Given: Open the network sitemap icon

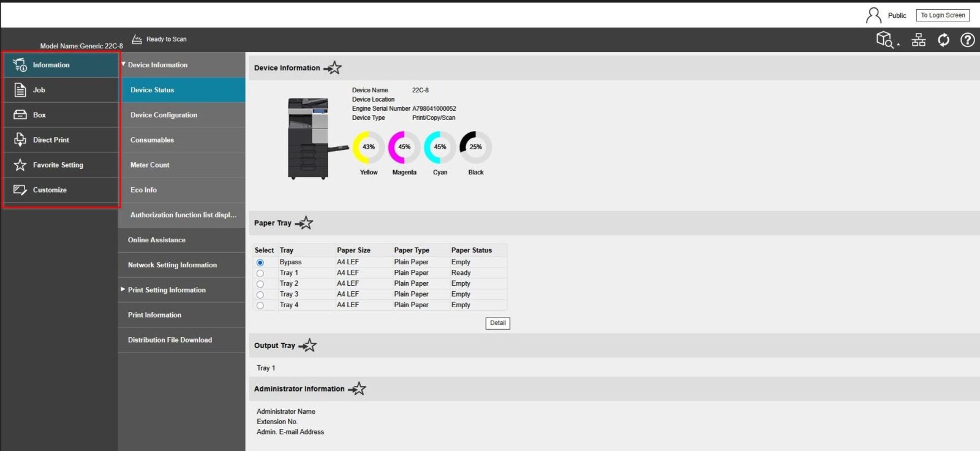Looking at the screenshot, I should [x=918, y=40].
